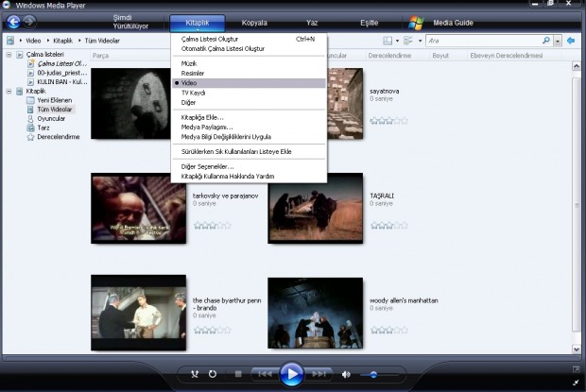Click the library category icon in breadcrumb bar
Image resolution: width=586 pixels, height=392 pixels.
coord(10,41)
